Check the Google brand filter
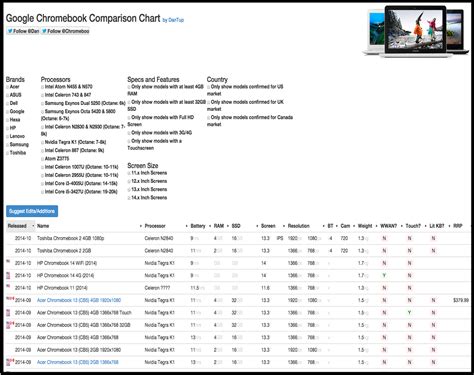 (7, 112)
